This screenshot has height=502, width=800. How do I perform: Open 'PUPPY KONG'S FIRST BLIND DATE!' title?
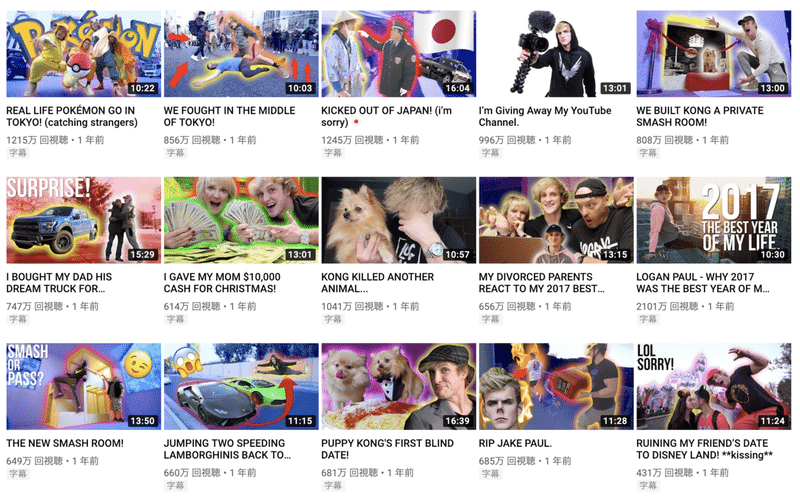coord(387,449)
